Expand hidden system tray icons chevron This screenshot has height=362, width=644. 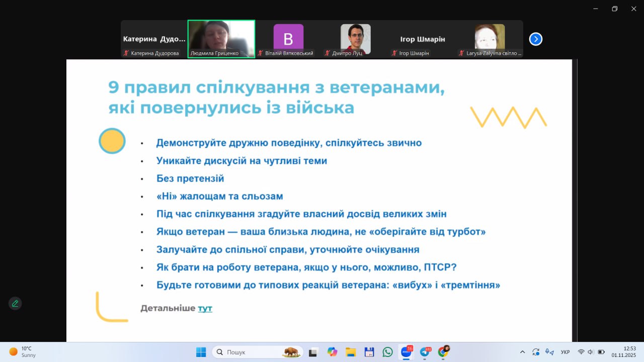pyautogui.click(x=522, y=352)
